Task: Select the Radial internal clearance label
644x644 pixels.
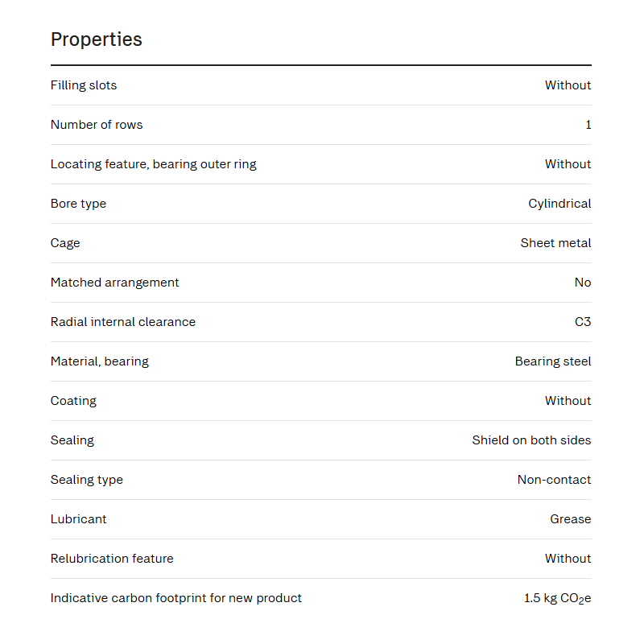Action: [x=123, y=321]
